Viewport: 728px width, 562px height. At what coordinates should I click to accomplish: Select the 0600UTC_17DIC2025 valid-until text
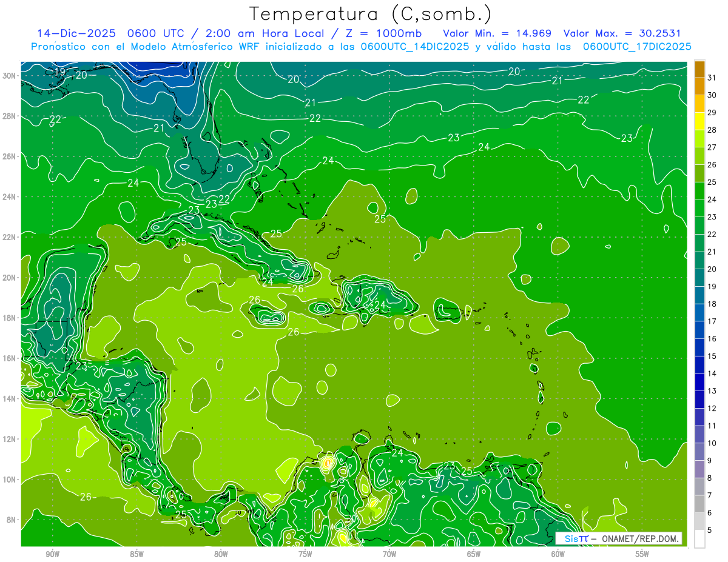tap(637, 46)
